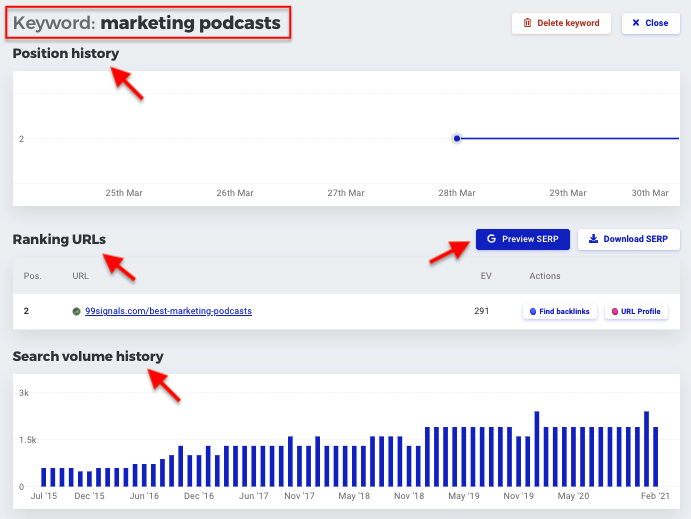
Task: Click the 25th Mar axis label
Action: click(124, 193)
